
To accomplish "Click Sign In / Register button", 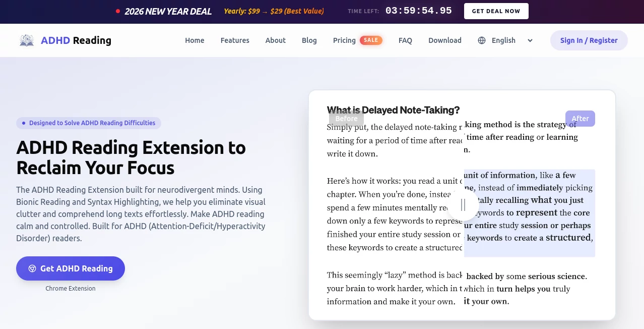I will point(589,40).
